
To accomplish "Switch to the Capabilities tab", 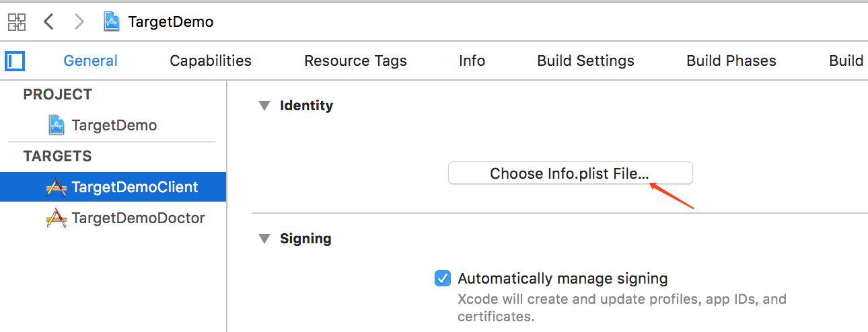I will click(211, 61).
